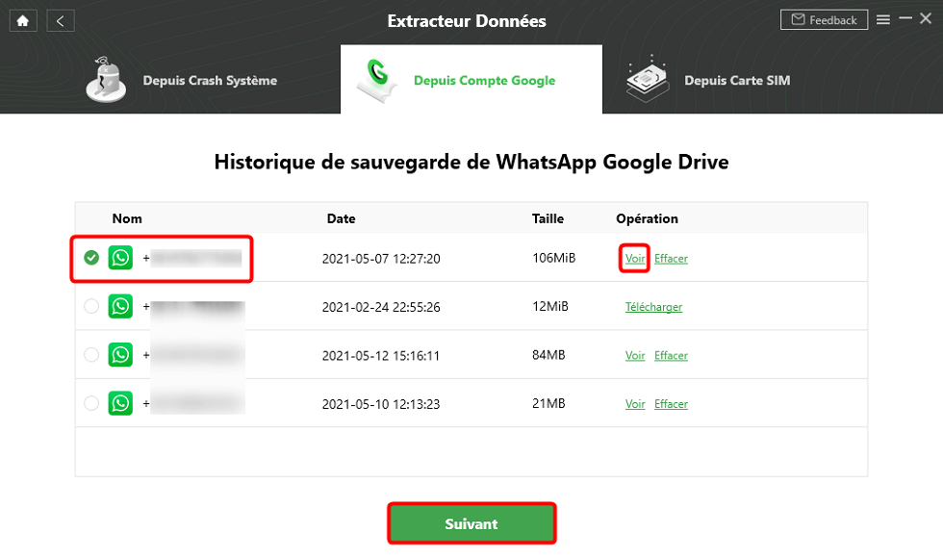The width and height of the screenshot is (943, 560).
Task: Select the backup dated 2021-02-24
Action: point(91,306)
